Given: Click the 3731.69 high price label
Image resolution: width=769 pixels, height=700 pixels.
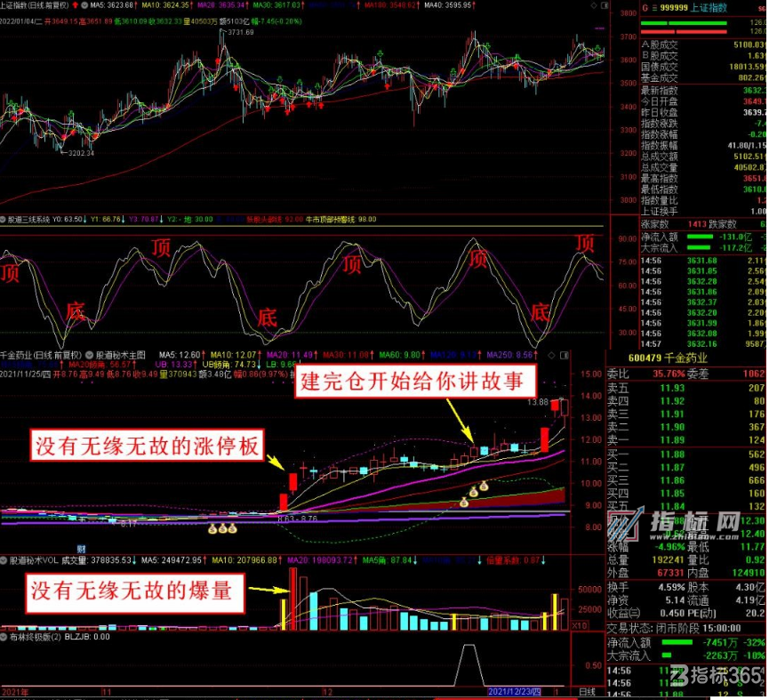Looking at the screenshot, I should point(240,32).
